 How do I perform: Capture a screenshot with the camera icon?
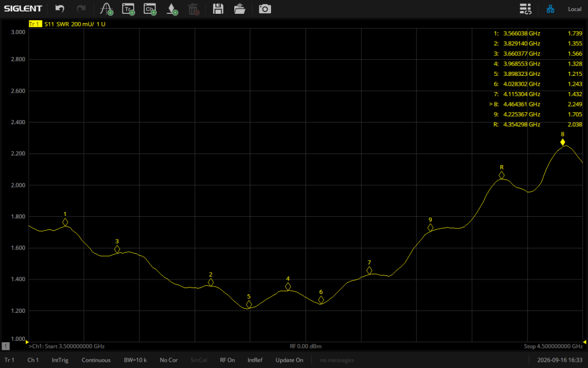[265, 9]
